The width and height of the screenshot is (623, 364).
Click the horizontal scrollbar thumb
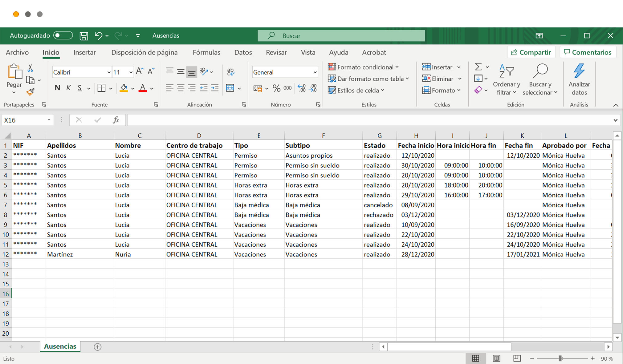tap(449, 347)
